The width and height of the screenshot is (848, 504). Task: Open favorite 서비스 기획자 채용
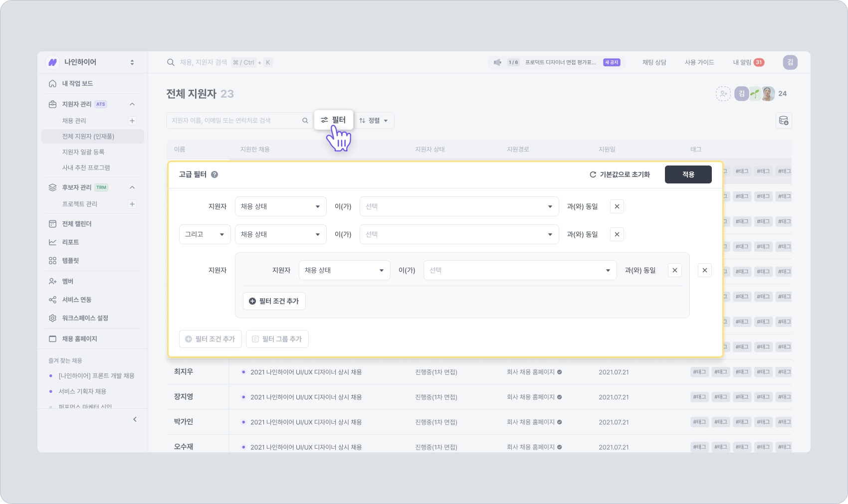[x=82, y=391]
